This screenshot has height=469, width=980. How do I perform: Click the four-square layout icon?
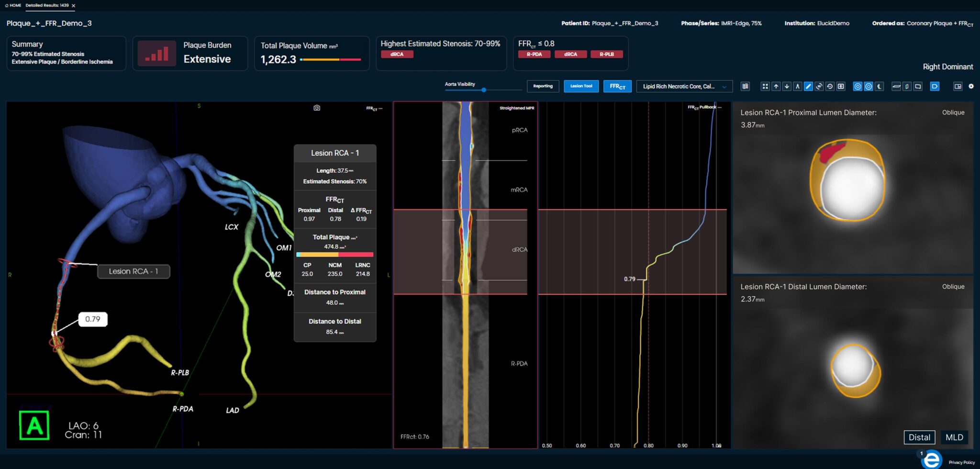pos(765,87)
